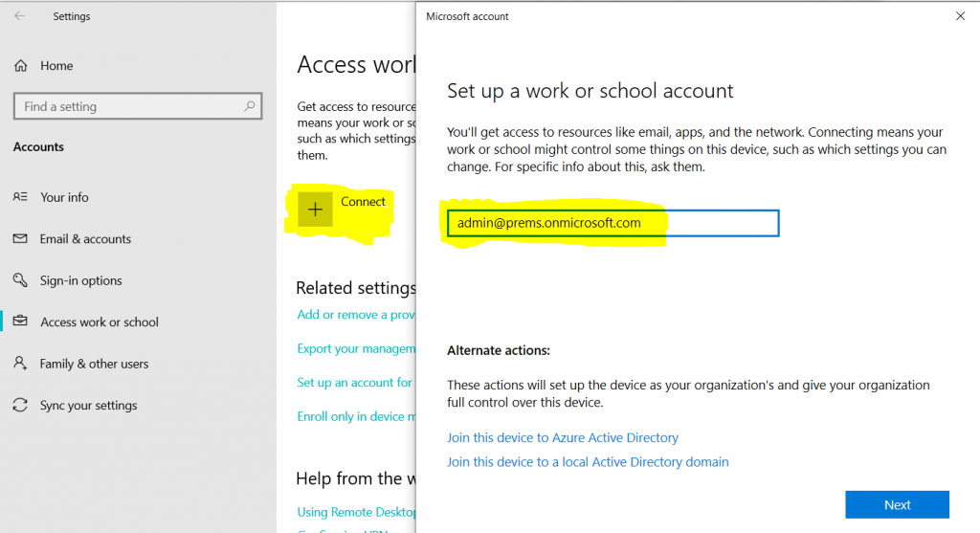The height and width of the screenshot is (533, 980).
Task: Click the work or school email field
Action: (x=613, y=223)
